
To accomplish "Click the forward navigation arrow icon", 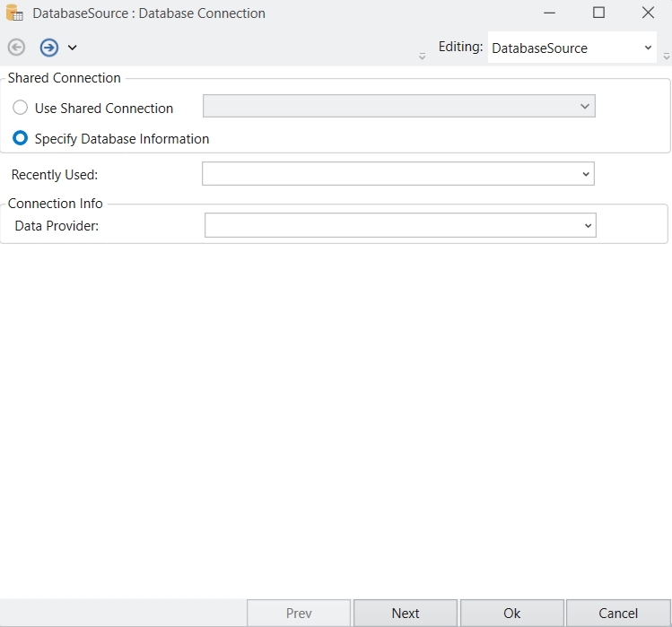I will coord(48,48).
